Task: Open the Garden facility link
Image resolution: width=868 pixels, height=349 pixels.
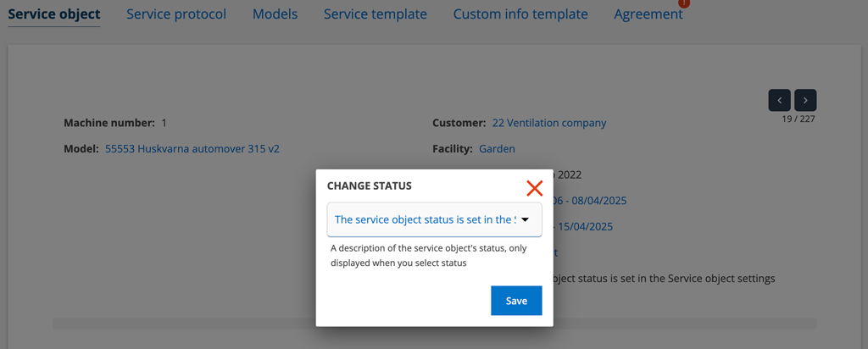Action: click(497, 149)
